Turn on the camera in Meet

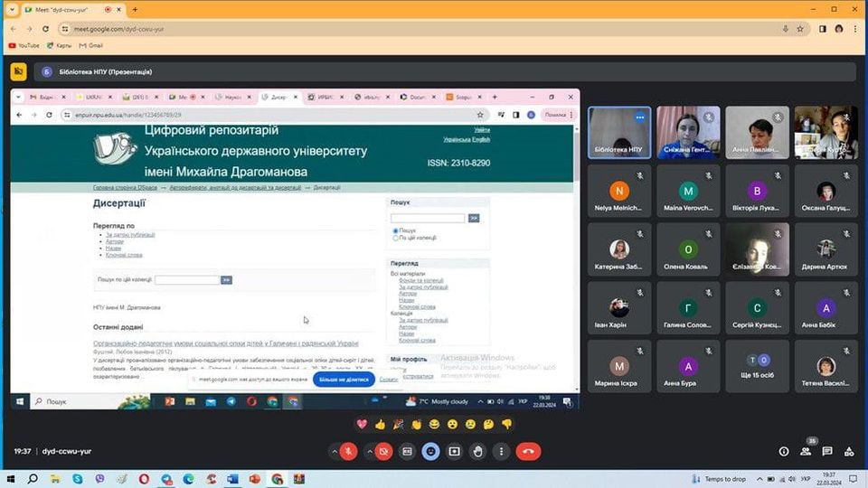coord(383,452)
